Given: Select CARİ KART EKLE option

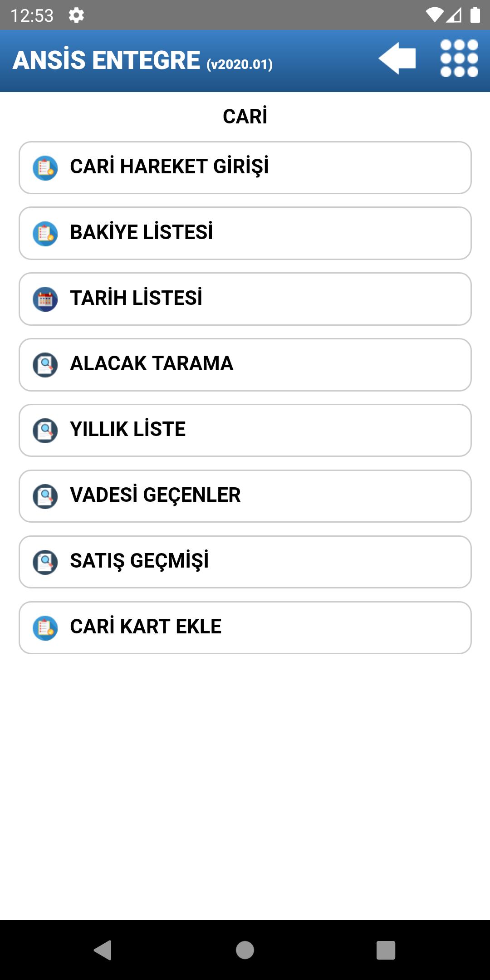Looking at the screenshot, I should (x=245, y=628).
